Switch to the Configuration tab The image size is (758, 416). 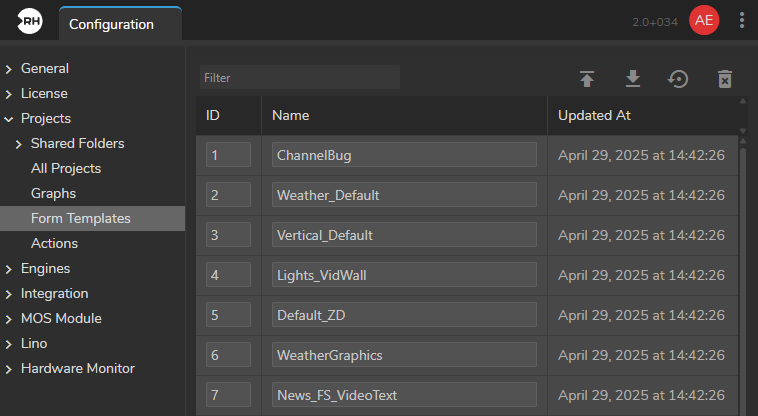point(120,24)
